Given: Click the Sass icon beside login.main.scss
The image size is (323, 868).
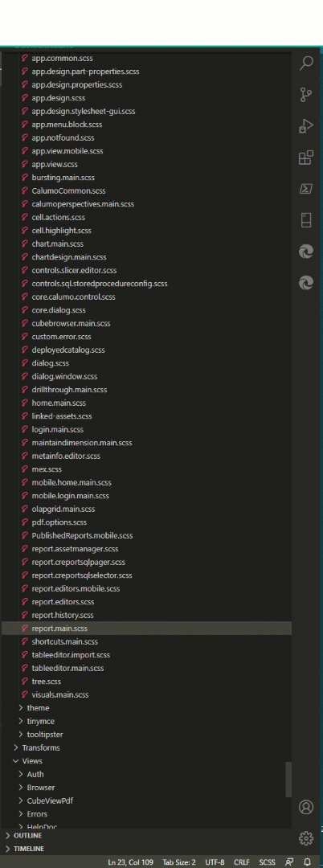Looking at the screenshot, I should 24,429.
